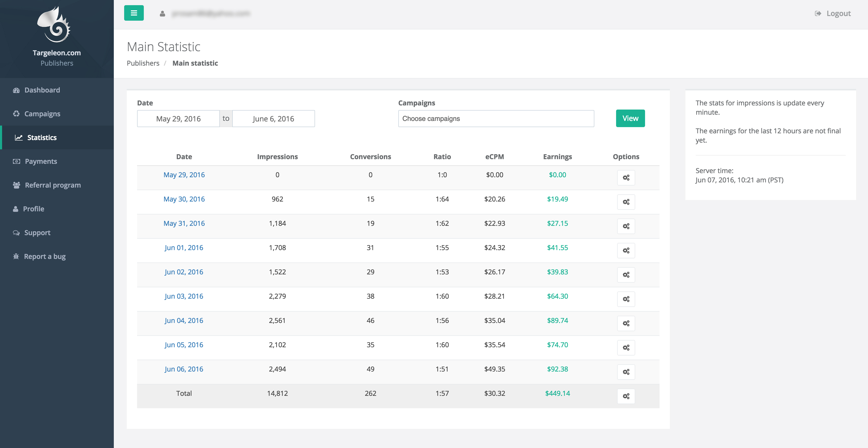
Task: Open the Choose campaigns dropdown
Action: pyautogui.click(x=496, y=119)
